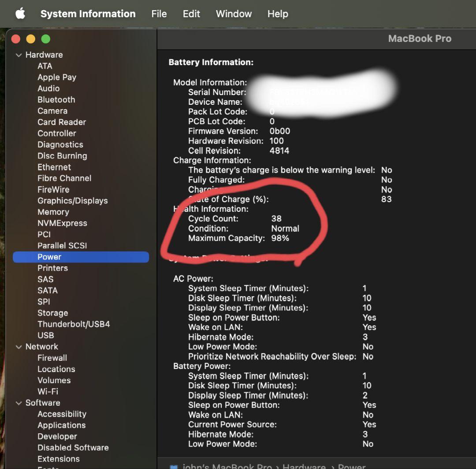Select Firewall under Network
The height and width of the screenshot is (469, 476).
[x=52, y=358]
